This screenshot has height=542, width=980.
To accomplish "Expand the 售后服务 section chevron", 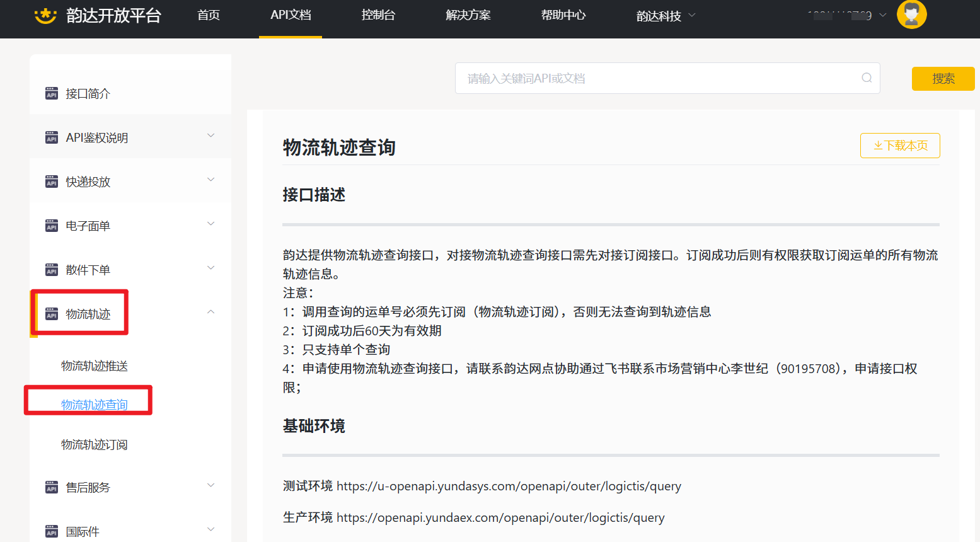I will coord(211,485).
